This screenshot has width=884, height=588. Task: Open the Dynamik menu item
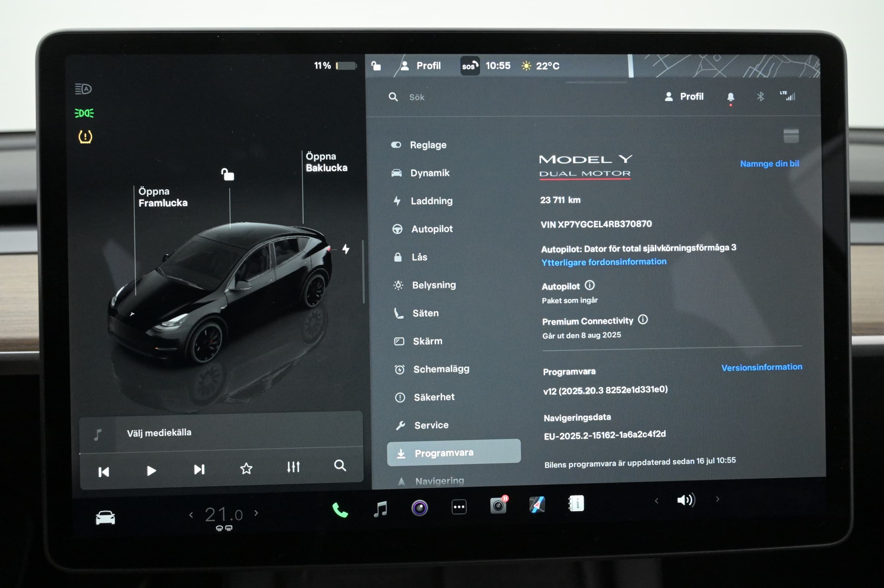click(x=420, y=173)
